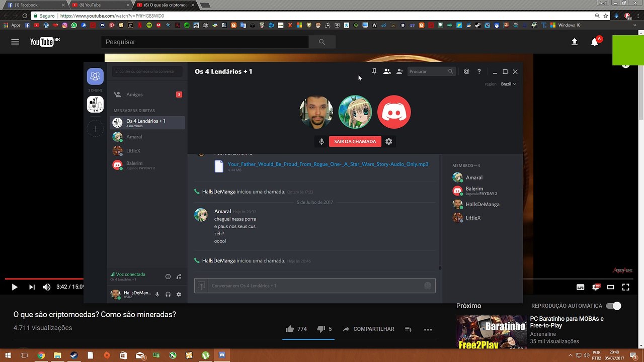
Task: Mute microphone in the call controls
Action: [321, 142]
